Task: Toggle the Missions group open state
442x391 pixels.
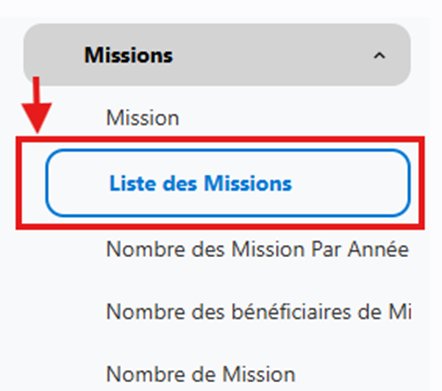Action: 379,56
